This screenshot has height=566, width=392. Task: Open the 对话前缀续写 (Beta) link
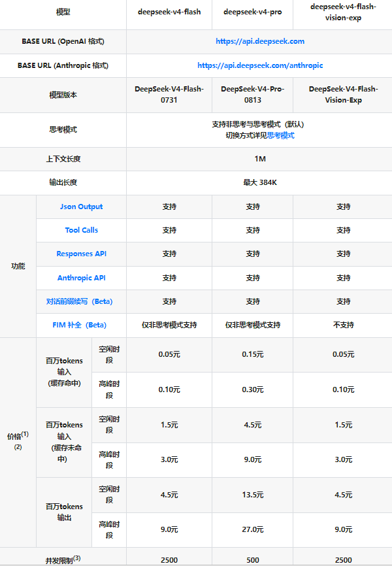click(x=80, y=301)
